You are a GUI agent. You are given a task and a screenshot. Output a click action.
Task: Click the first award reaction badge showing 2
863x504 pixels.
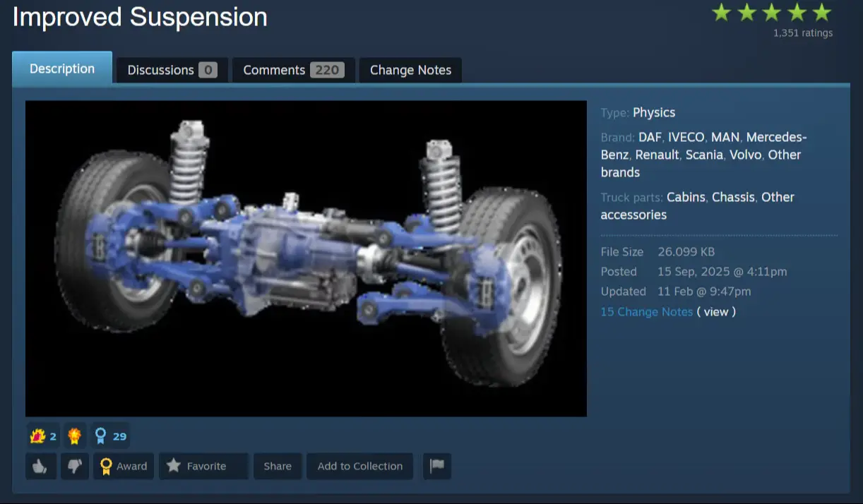[43, 436]
